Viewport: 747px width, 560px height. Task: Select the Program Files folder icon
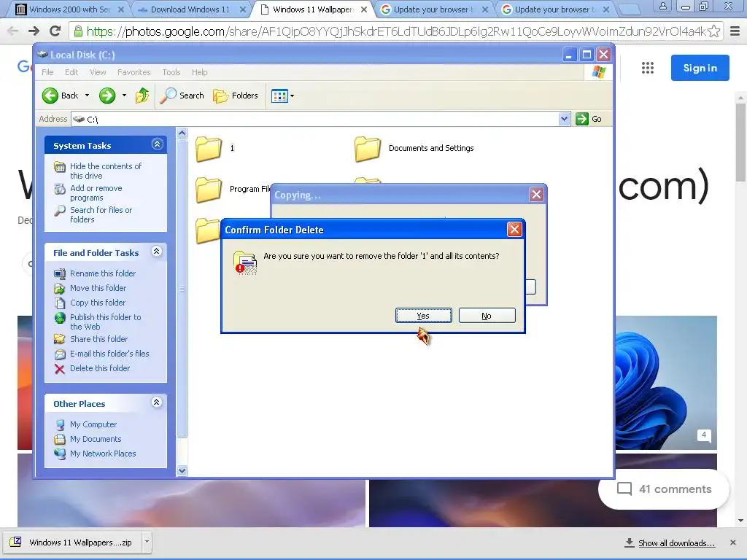[209, 189]
